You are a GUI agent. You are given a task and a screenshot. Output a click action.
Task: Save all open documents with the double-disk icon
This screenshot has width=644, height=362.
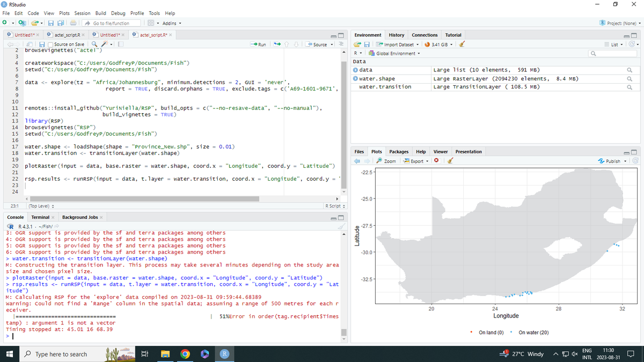[x=61, y=23]
